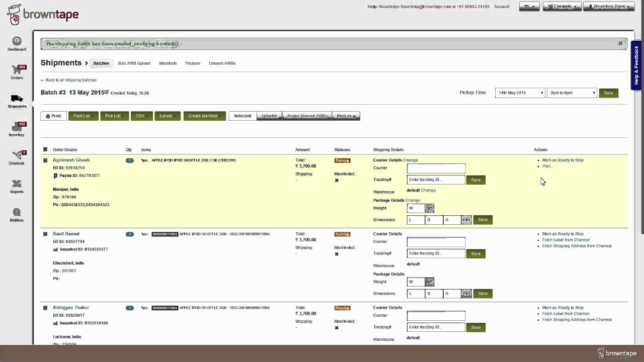This screenshot has height=362, width=644.
Task: Expand the Pack List dropdown button
Action: 84,116
